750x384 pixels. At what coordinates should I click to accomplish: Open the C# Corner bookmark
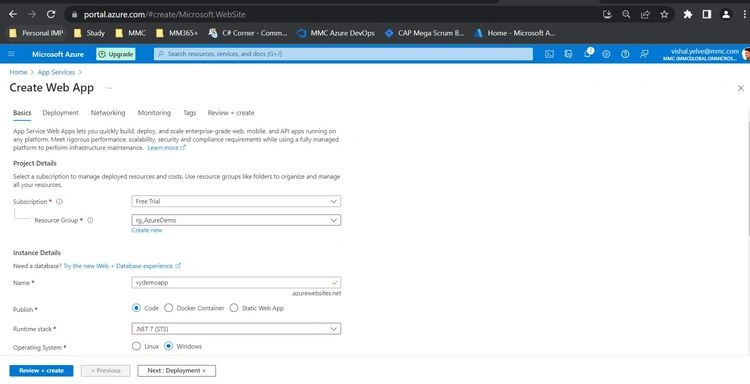point(248,33)
